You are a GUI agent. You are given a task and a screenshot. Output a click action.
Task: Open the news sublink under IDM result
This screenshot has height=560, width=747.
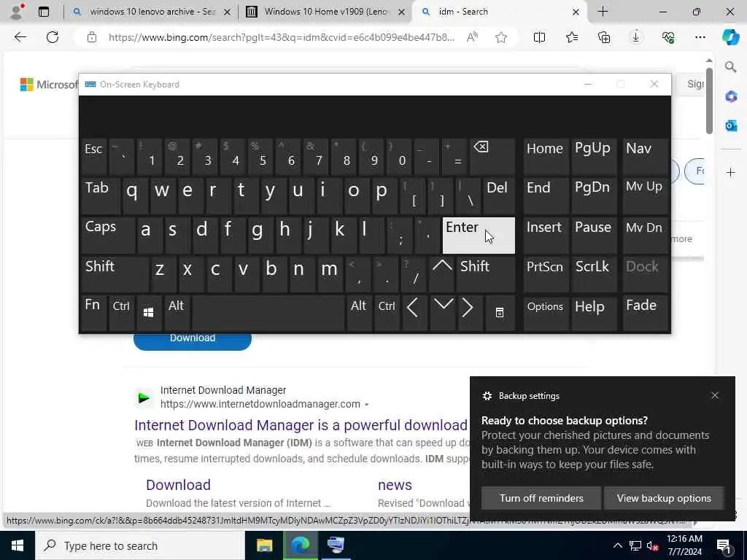[395, 485]
